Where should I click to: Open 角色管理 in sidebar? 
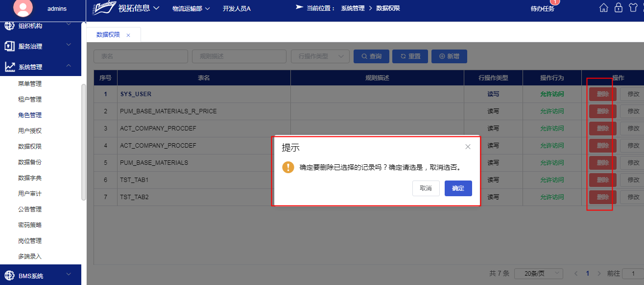[x=30, y=115]
